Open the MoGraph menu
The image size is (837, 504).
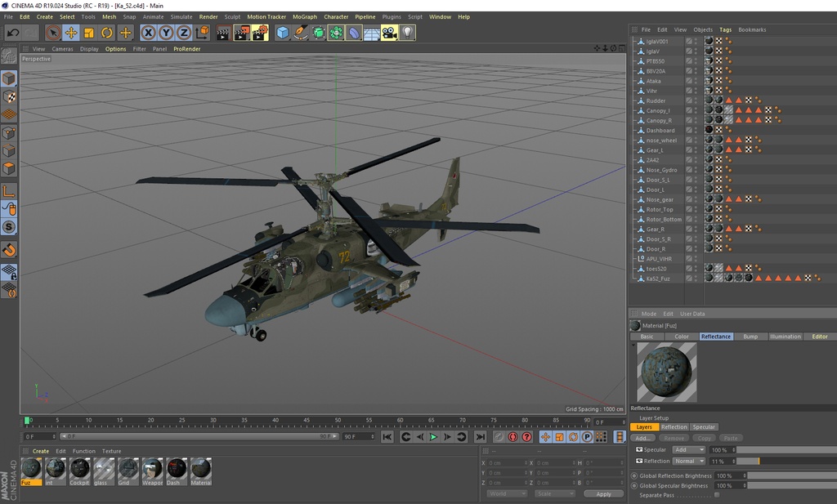[x=304, y=16]
